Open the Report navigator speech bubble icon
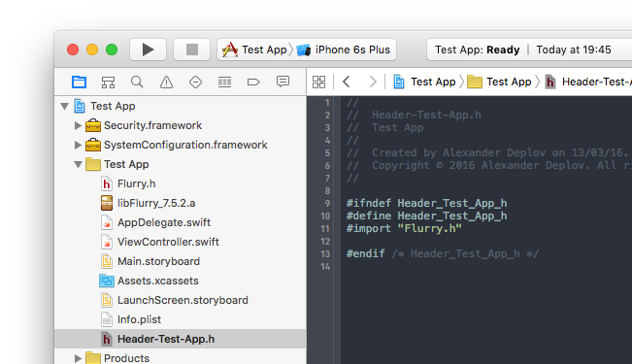Screen dimensions: 632x364 283,82
